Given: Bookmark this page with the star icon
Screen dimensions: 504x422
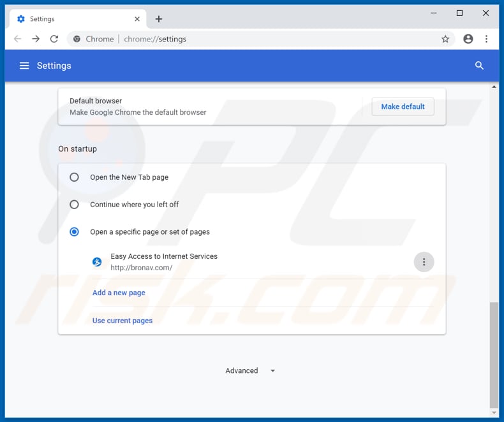Looking at the screenshot, I should (445, 39).
